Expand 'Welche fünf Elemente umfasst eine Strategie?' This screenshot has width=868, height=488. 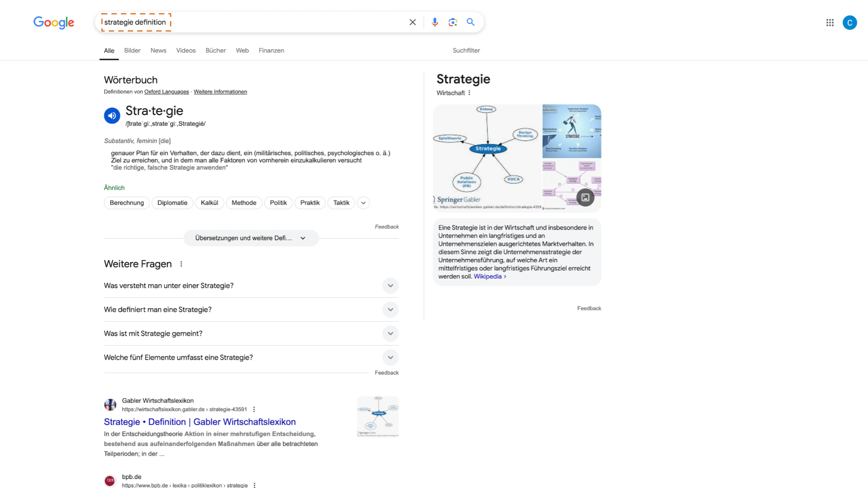tap(390, 357)
